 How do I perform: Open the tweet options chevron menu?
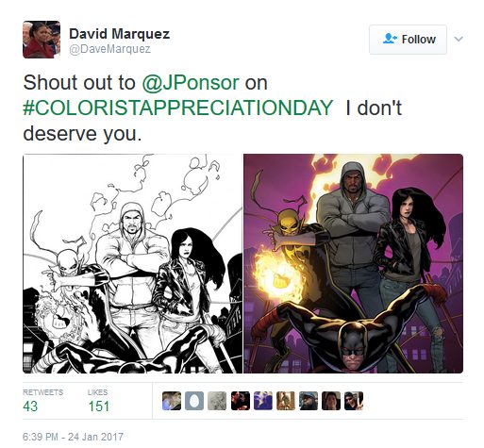pos(459,40)
